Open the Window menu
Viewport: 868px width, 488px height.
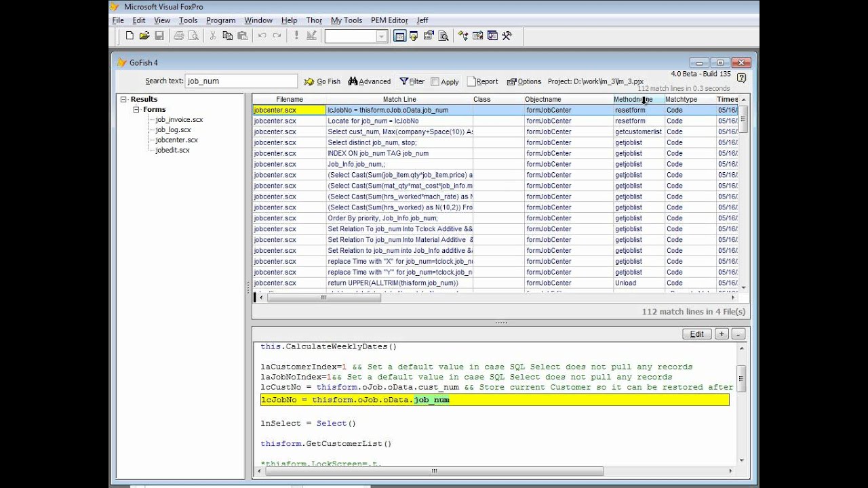pos(258,20)
